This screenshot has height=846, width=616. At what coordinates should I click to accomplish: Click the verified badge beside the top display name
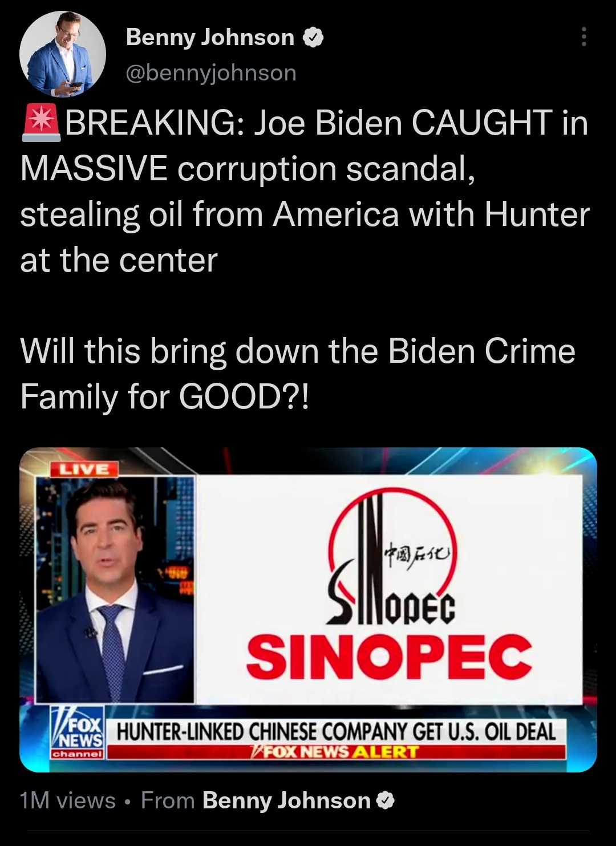(x=313, y=38)
